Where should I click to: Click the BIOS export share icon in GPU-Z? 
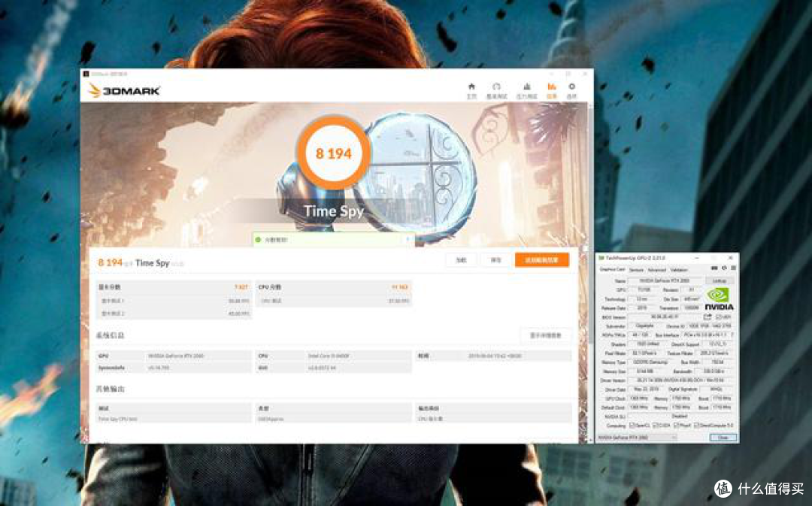pyautogui.click(x=707, y=317)
